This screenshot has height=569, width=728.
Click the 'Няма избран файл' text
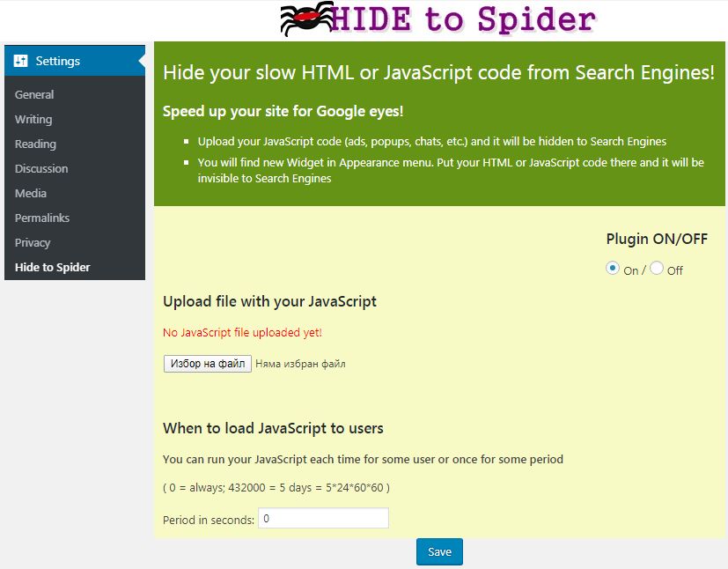pyautogui.click(x=300, y=364)
